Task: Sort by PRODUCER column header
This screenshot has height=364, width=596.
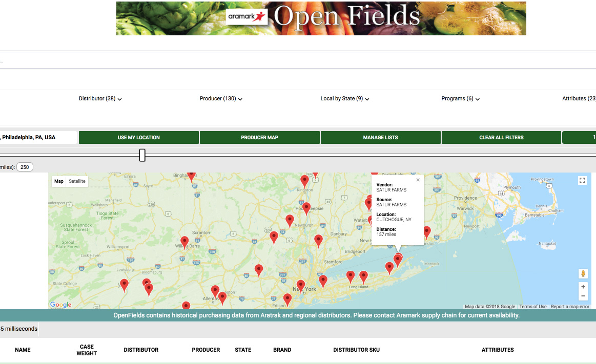Action: click(x=205, y=350)
